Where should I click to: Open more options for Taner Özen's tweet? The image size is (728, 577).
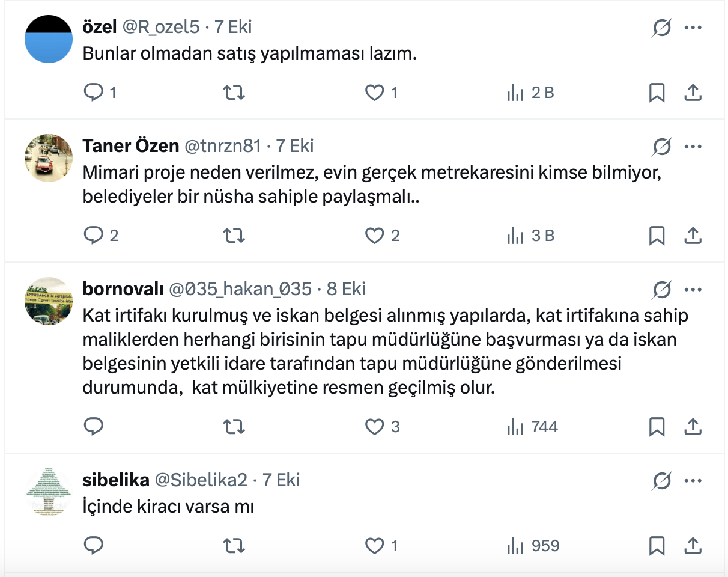pyautogui.click(x=693, y=146)
